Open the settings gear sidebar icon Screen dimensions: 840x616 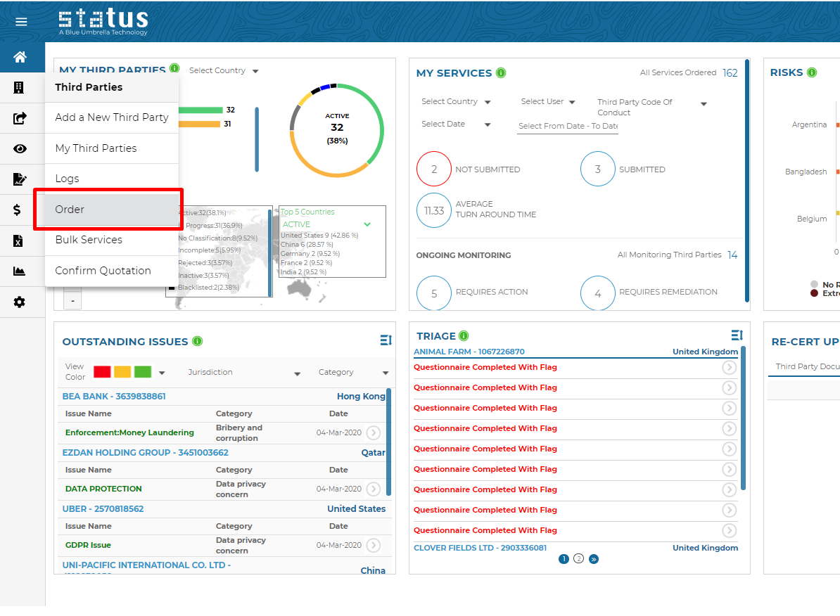(x=19, y=302)
